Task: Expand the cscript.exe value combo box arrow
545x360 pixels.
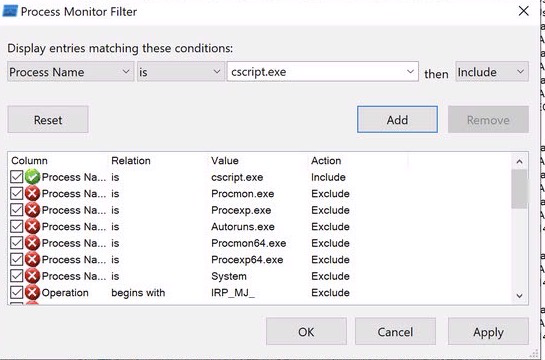Action: coord(410,72)
